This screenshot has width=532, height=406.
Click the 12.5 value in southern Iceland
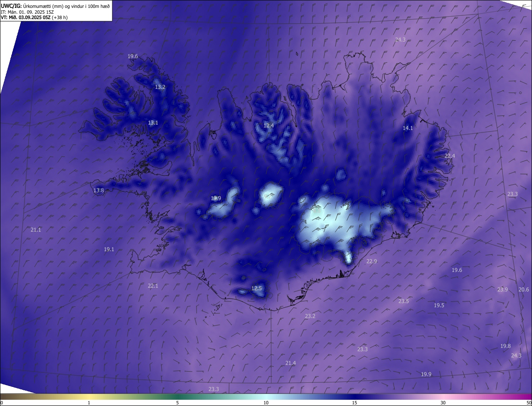tap(257, 289)
